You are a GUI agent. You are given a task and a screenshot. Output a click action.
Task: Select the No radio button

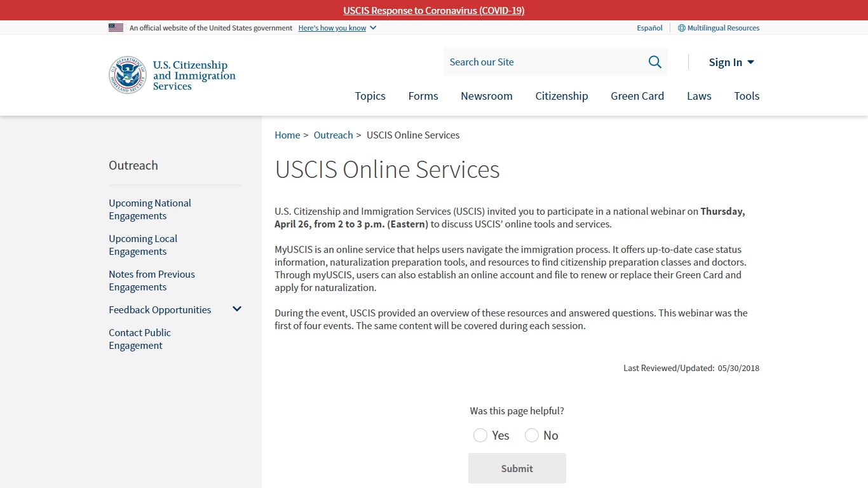click(532, 435)
